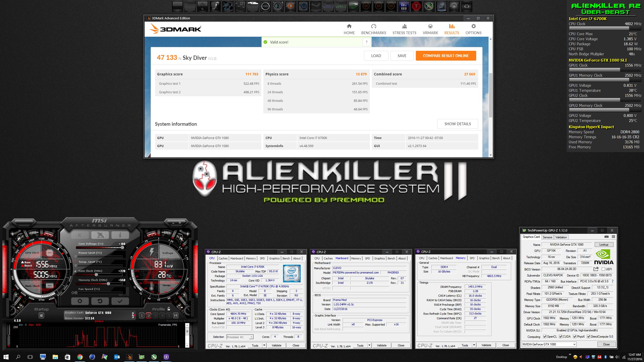Screen dimensions: 644x362
Task: Go to HOME in 3DMark
Action: (349, 29)
